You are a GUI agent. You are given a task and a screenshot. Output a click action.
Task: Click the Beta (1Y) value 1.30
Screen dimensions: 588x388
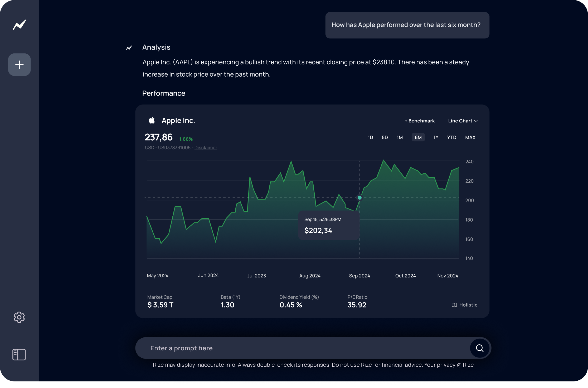click(x=227, y=305)
